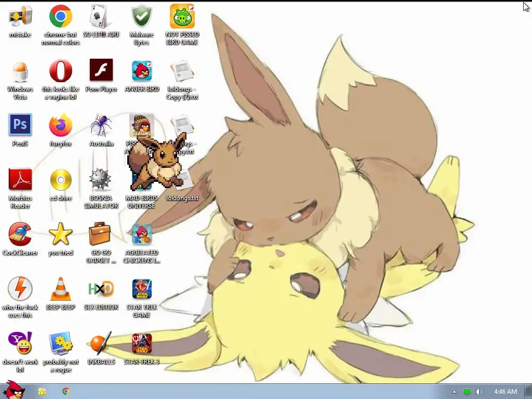Open the Start menu angry bird button

pyautogui.click(x=14, y=390)
